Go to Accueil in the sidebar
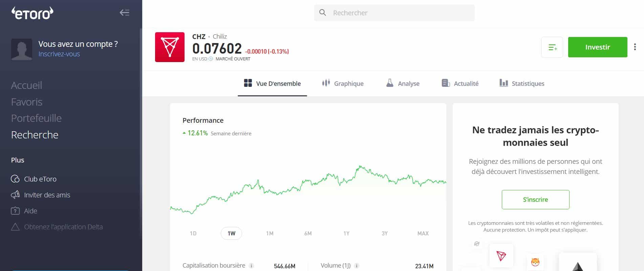This screenshot has height=271, width=644. (26, 85)
